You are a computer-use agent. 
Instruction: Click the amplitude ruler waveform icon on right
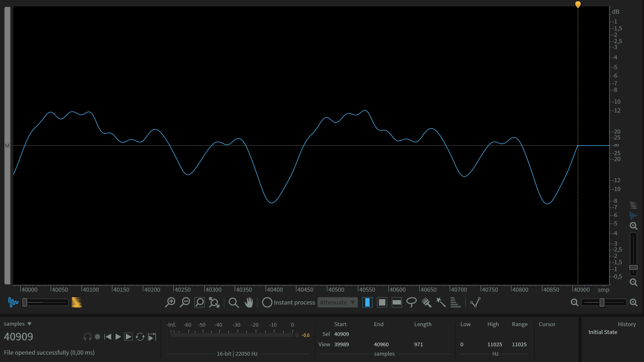point(633,215)
